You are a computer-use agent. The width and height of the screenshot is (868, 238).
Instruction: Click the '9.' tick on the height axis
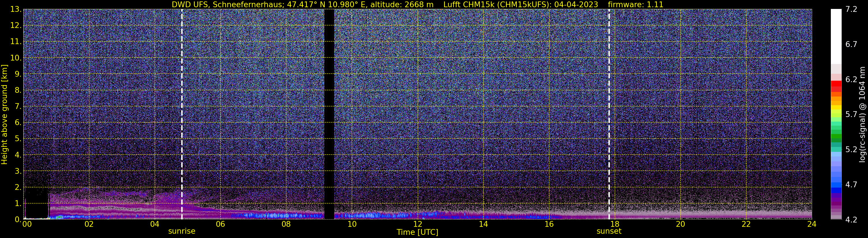18,74
